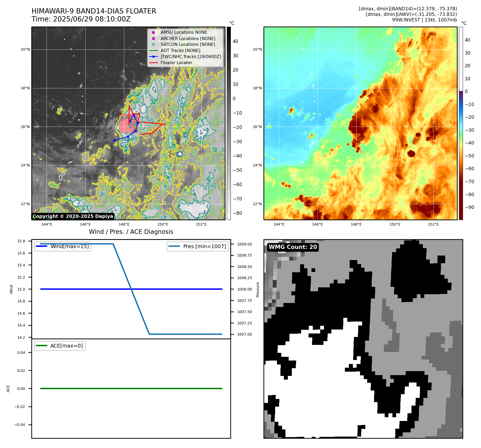Click the red line sample for Floater Locater
The width and height of the screenshot is (481, 448).
pos(153,63)
